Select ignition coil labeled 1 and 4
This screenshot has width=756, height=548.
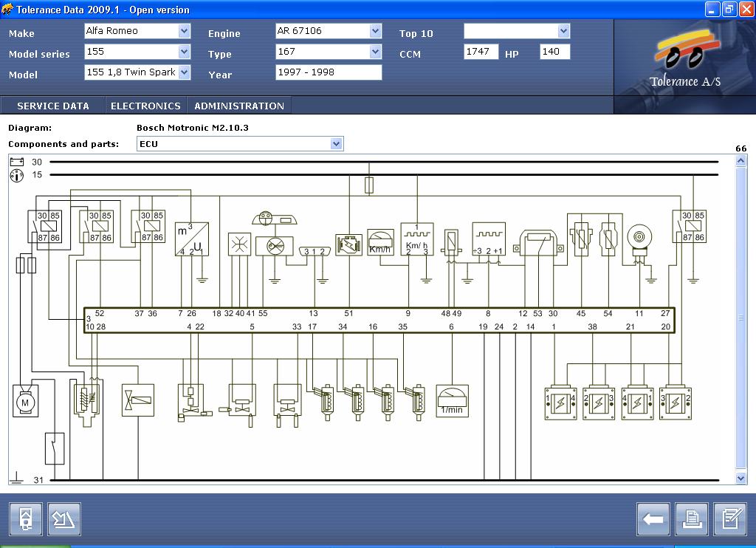coord(561,403)
